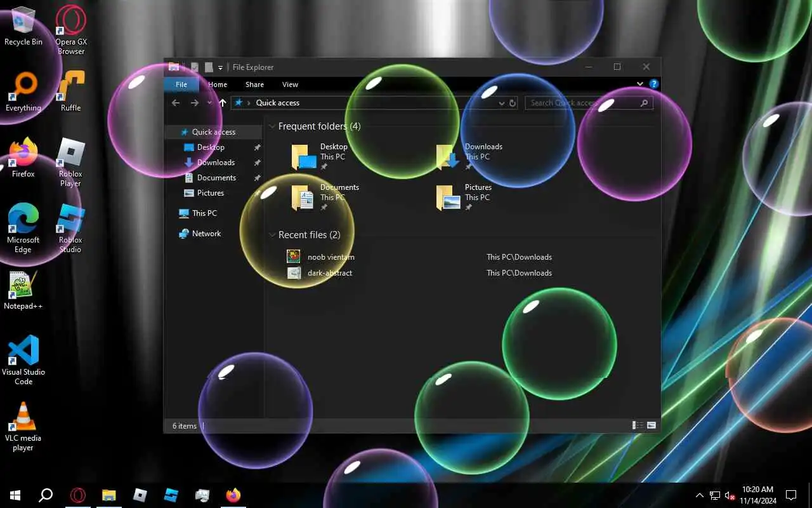Open File Explorer help icon
The height and width of the screenshot is (508, 812).
[x=654, y=84]
